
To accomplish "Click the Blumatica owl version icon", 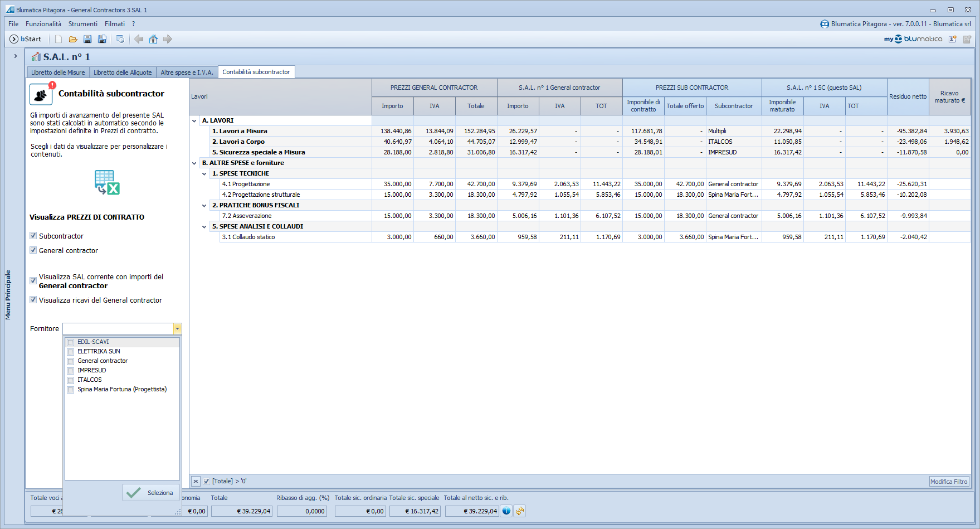I will tap(825, 24).
